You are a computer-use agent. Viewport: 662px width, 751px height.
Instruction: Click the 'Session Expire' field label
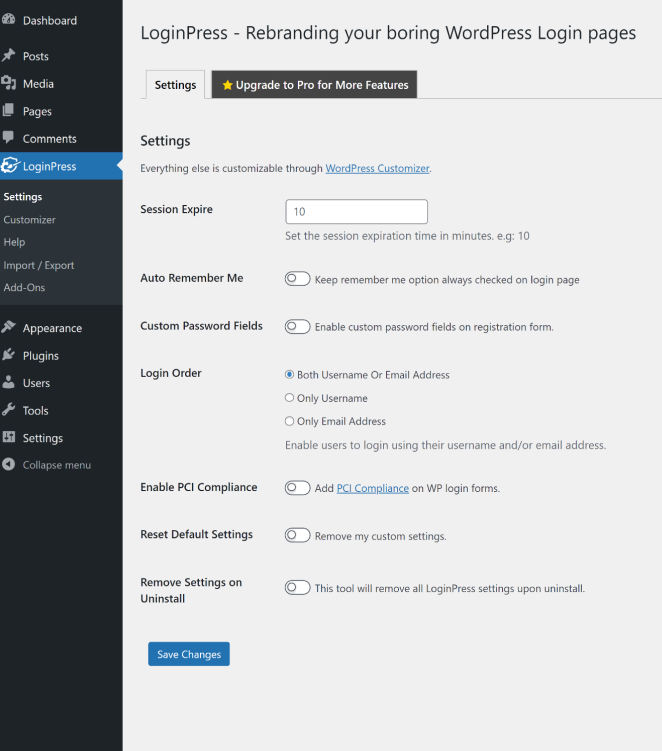176,209
